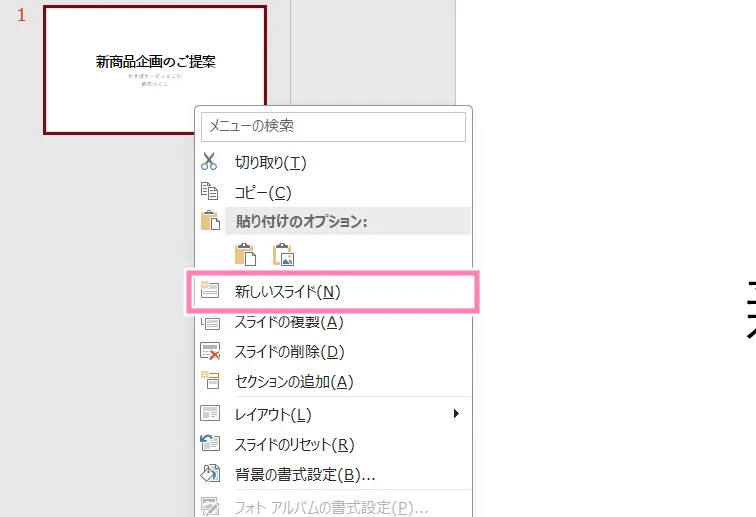Click the スライドの削除 icon with red X

(209, 352)
